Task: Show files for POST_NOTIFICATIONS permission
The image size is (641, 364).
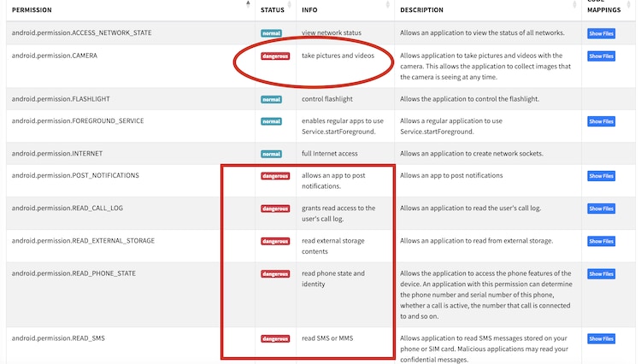Action: tap(601, 176)
